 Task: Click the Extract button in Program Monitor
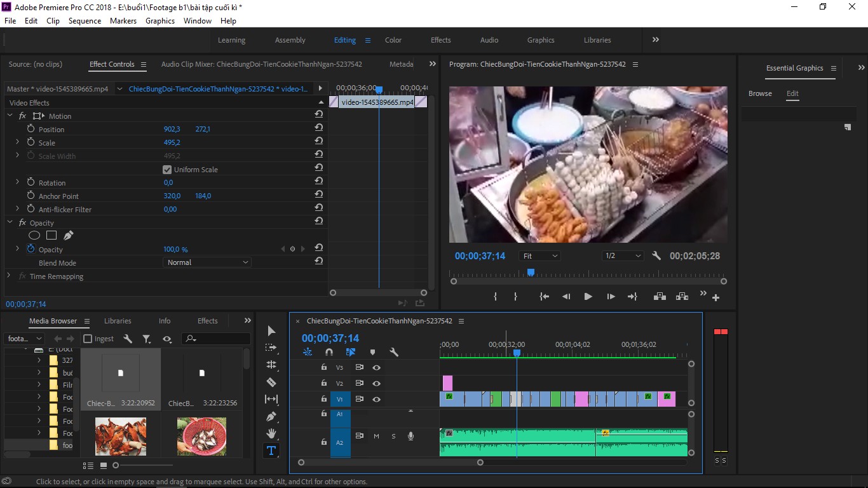click(x=682, y=297)
